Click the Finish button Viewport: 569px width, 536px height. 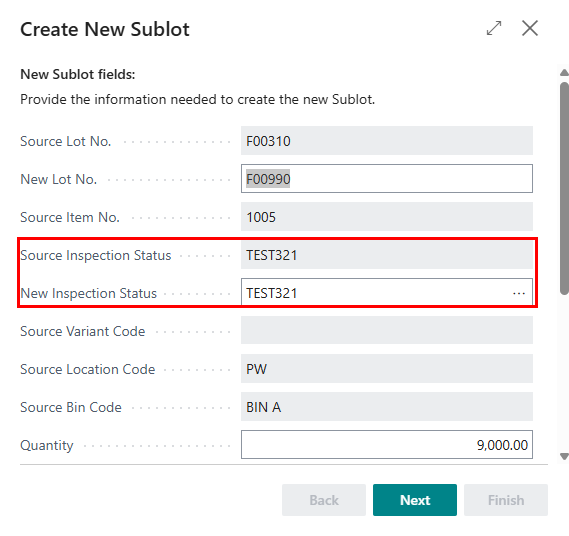point(506,500)
